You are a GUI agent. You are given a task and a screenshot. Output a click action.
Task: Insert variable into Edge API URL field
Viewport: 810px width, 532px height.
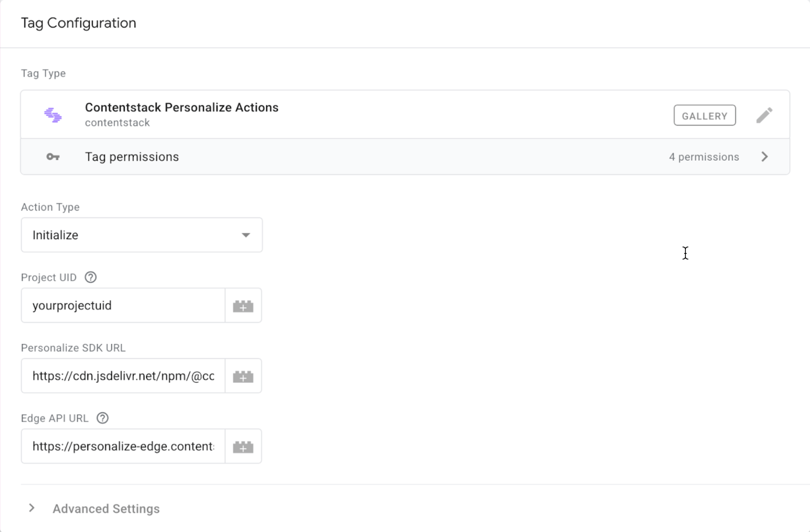(x=243, y=446)
